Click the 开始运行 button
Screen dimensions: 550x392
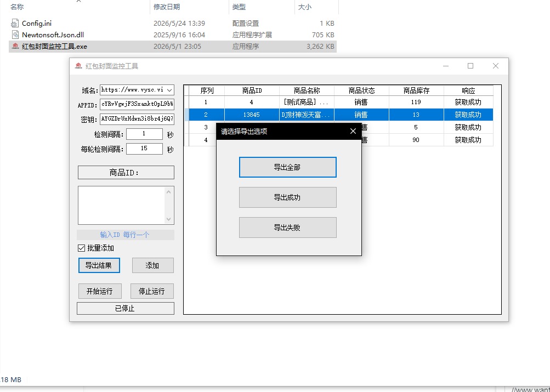pyautogui.click(x=100, y=291)
